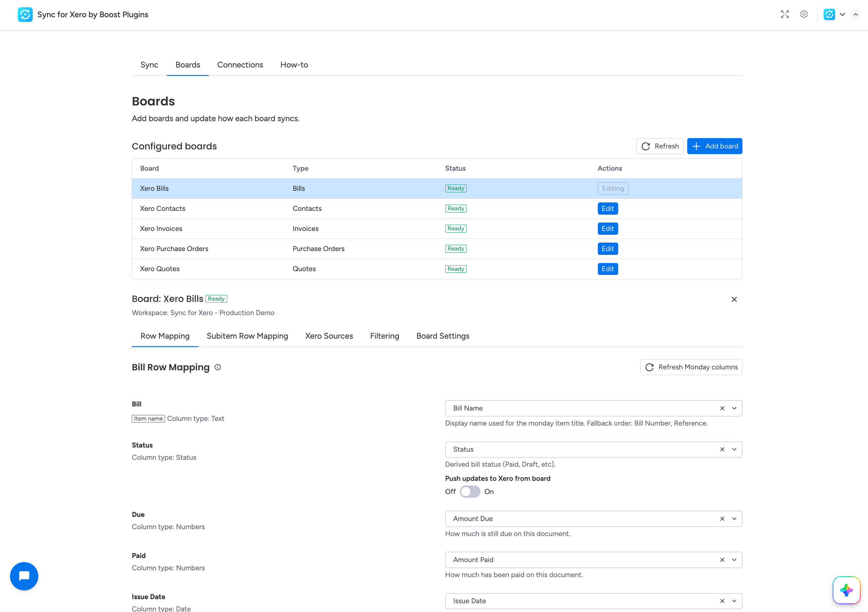The width and height of the screenshot is (868, 612).
Task: Expand the Amount Paid dropdown arrow
Action: [x=734, y=560]
